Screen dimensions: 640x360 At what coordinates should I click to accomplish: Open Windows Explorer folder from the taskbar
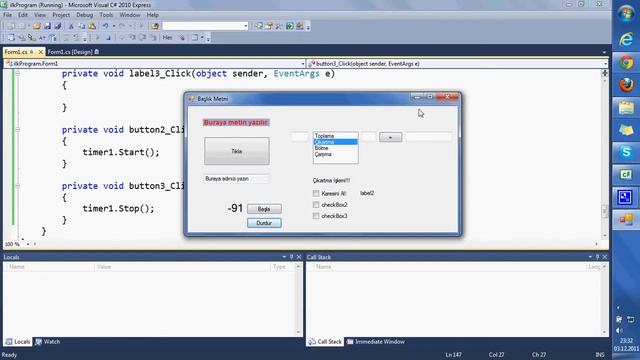click(626, 107)
